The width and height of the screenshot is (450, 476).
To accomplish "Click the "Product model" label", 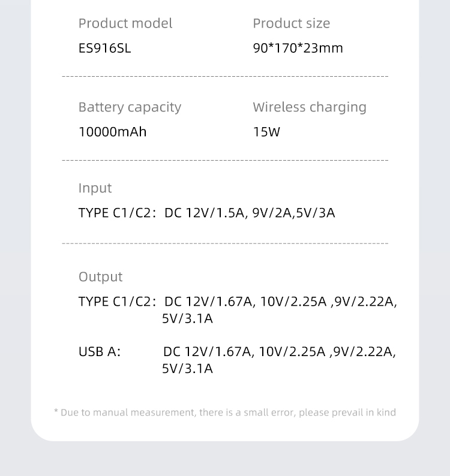I will tap(125, 23).
